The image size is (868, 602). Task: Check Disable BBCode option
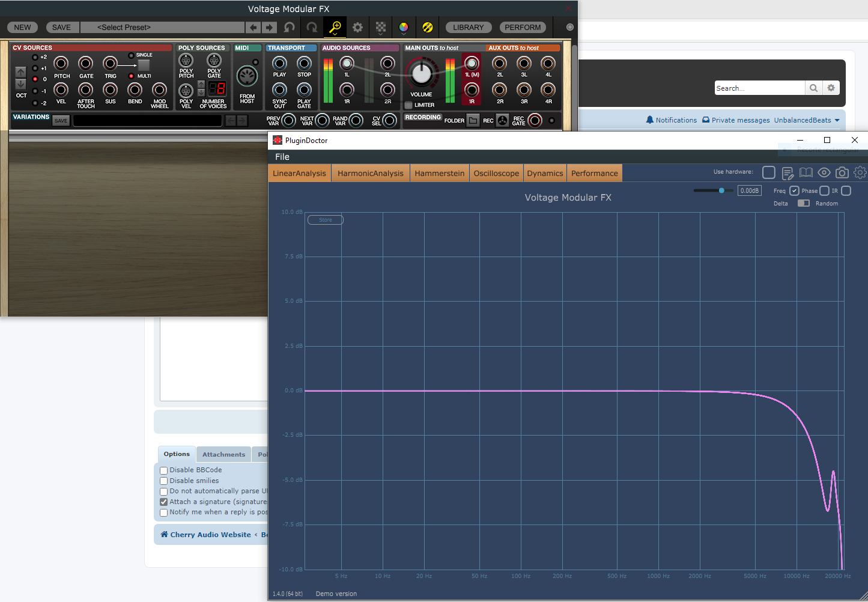coord(163,470)
